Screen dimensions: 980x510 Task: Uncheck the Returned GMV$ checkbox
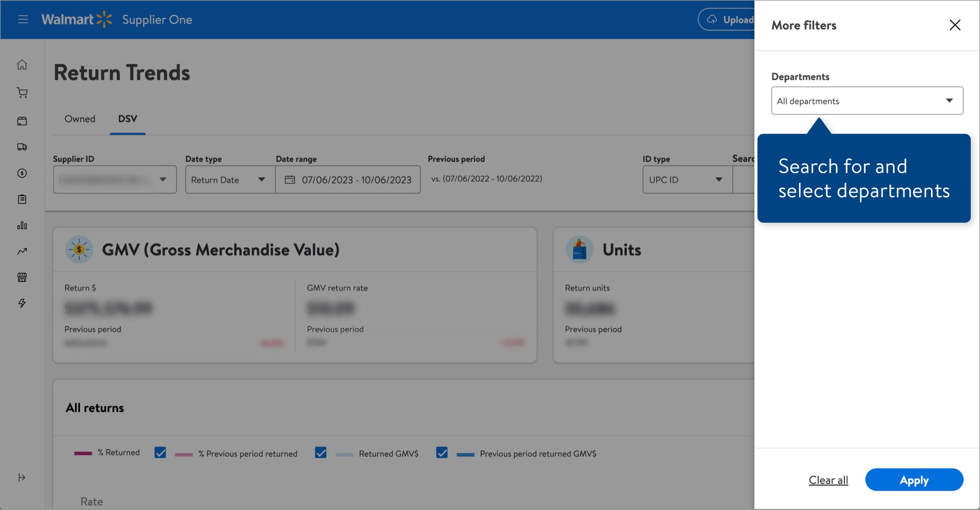click(x=321, y=453)
